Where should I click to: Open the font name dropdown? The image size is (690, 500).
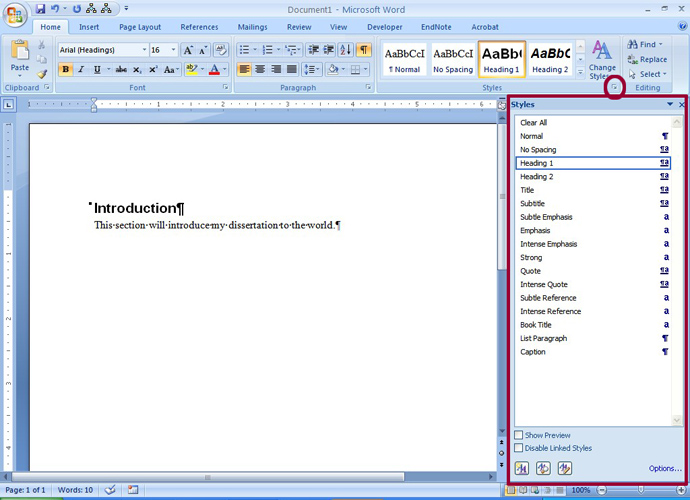coord(144,50)
